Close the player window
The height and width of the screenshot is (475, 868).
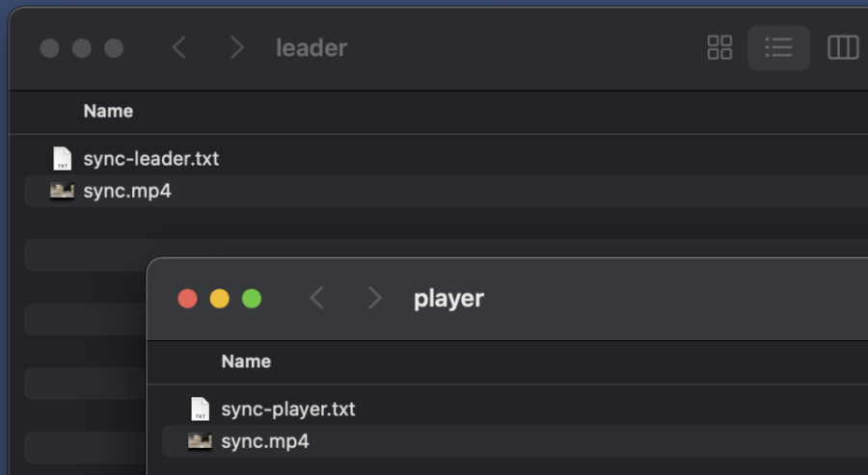pyautogui.click(x=187, y=299)
